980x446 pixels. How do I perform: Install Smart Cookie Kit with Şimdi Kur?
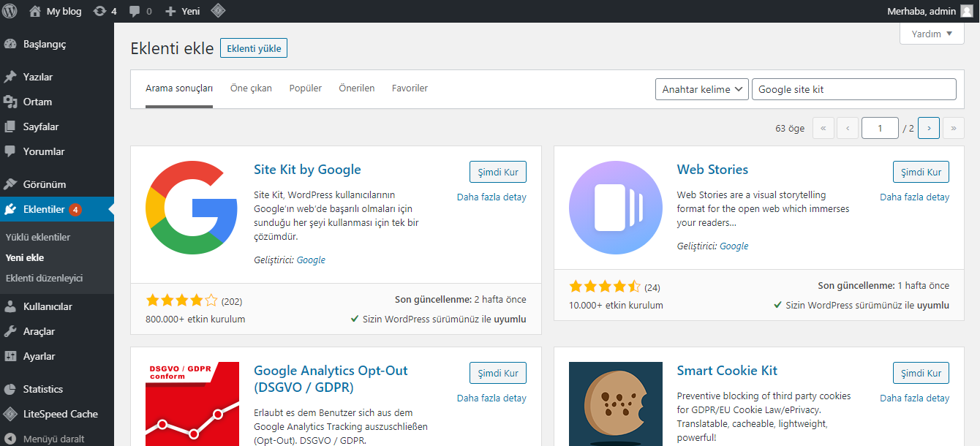pos(921,373)
